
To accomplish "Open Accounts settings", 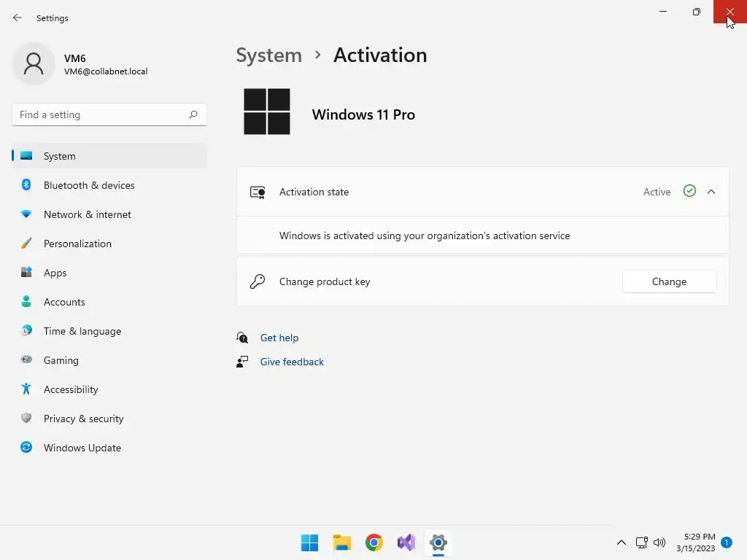I will pos(109,302).
